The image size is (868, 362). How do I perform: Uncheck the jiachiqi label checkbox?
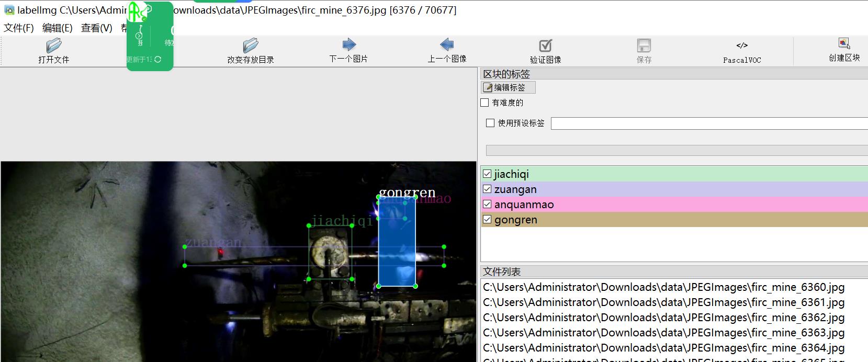point(487,174)
